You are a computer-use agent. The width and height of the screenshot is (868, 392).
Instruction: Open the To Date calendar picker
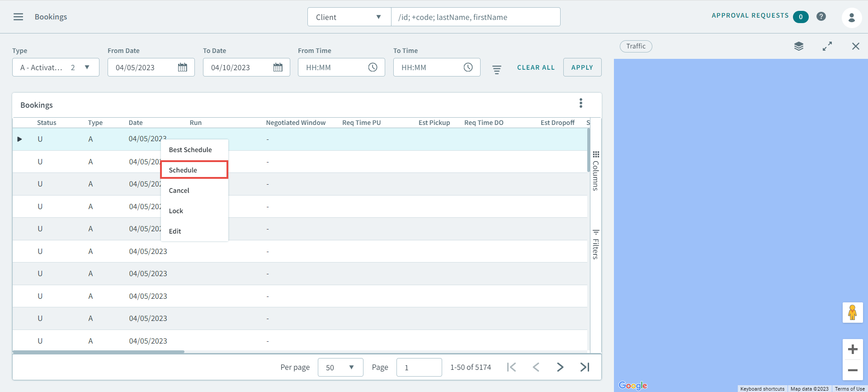point(278,67)
